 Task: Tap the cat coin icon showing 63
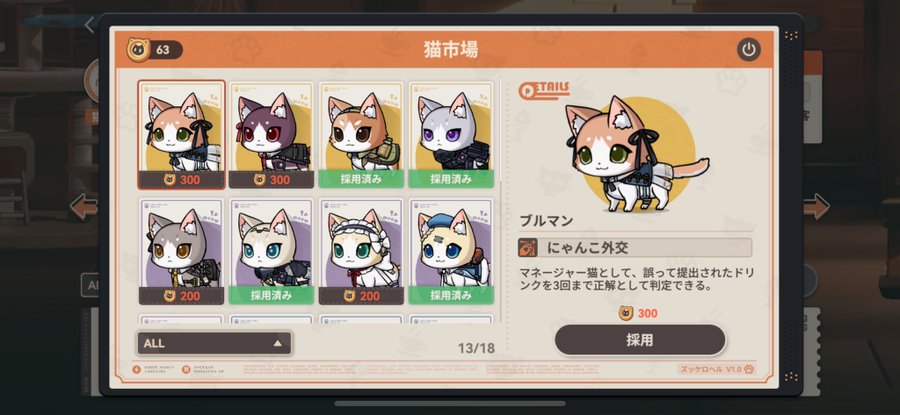point(138,49)
